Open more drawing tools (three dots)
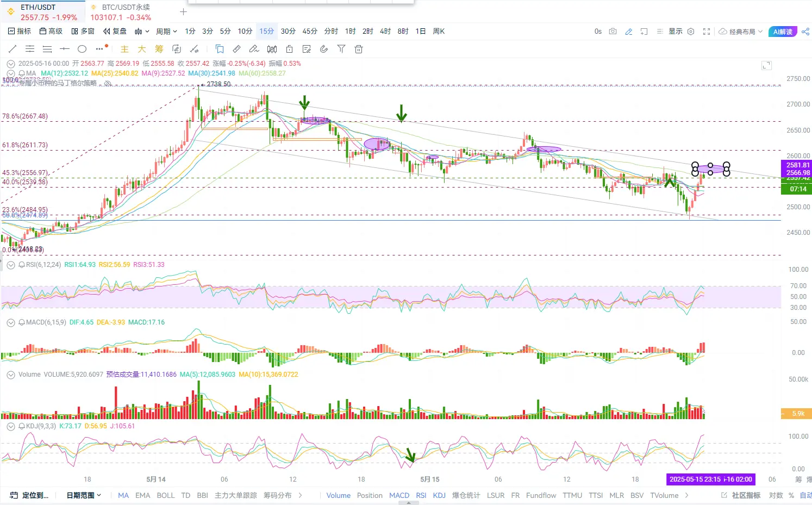 tap(99, 49)
